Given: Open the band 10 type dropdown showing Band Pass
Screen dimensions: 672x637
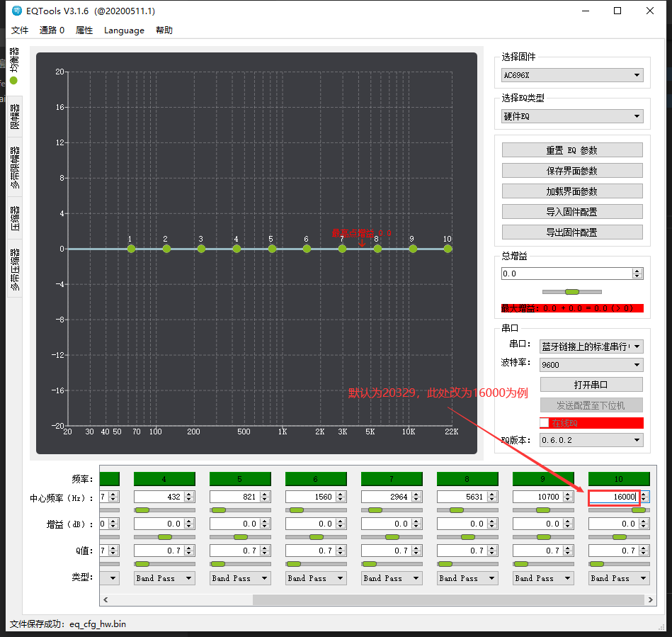Looking at the screenshot, I should [619, 578].
